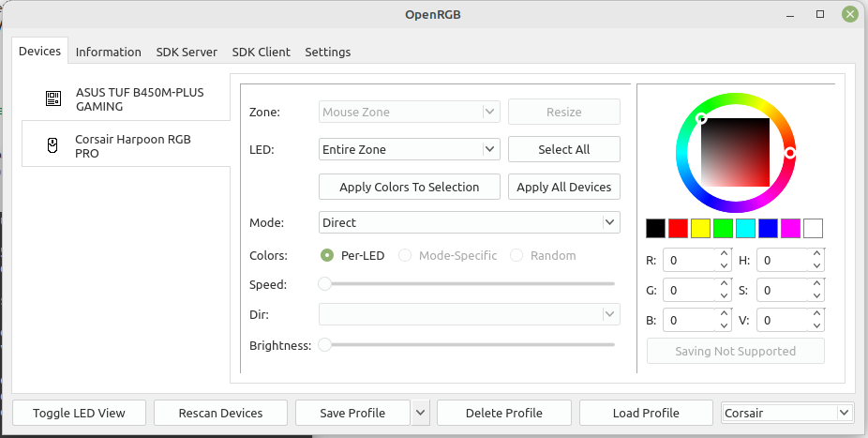Open the Corsair profile dropdown
This screenshot has width=868, height=438.
tap(787, 413)
